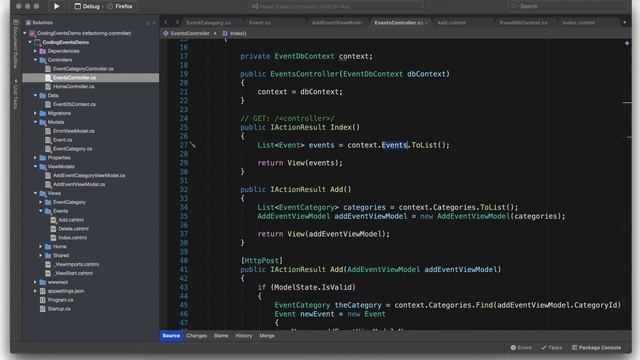The width and height of the screenshot is (640, 360).
Task: Click the Program.cs file icon
Action: click(x=43, y=300)
